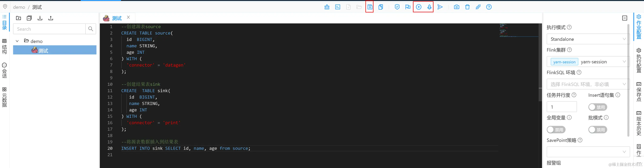The height and width of the screenshot is (168, 644).
Task: Execute SQL with the play circle icon
Action: tap(419, 7)
